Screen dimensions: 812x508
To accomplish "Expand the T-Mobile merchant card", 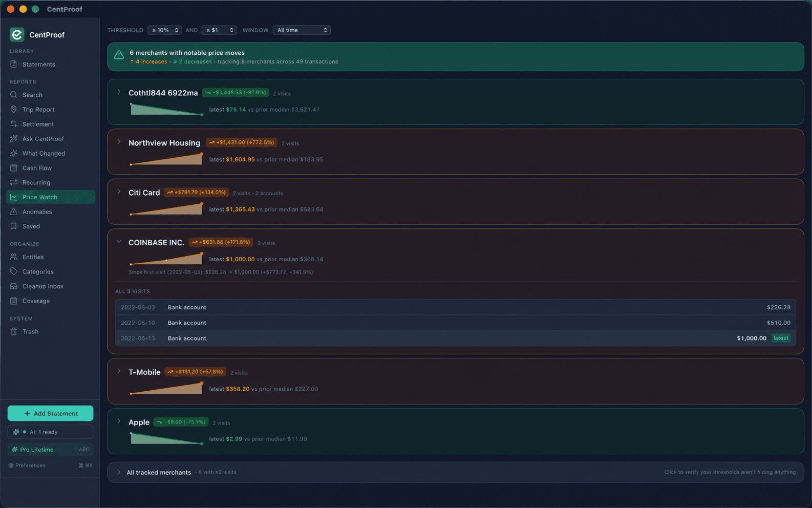I will pos(119,371).
